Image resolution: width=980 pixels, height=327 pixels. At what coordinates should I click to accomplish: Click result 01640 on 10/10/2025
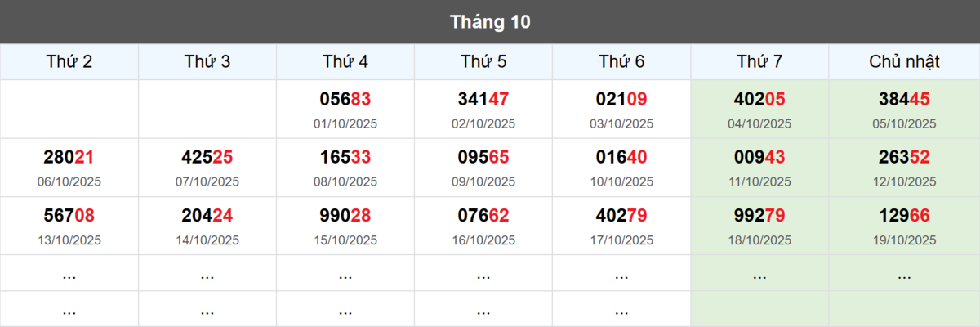[x=621, y=157]
